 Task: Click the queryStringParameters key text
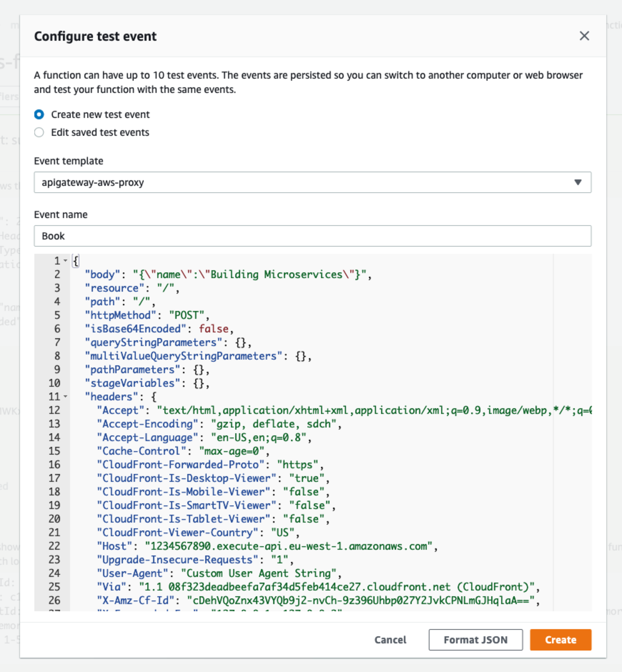[153, 343]
